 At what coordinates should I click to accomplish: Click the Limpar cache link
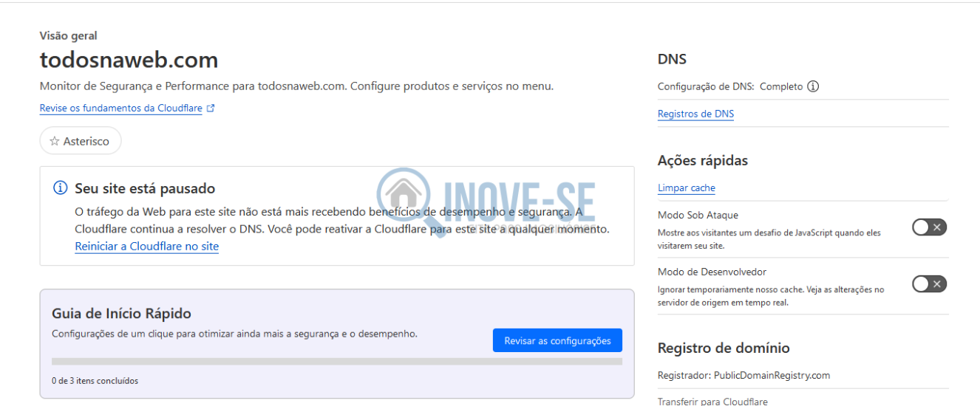[x=687, y=188]
